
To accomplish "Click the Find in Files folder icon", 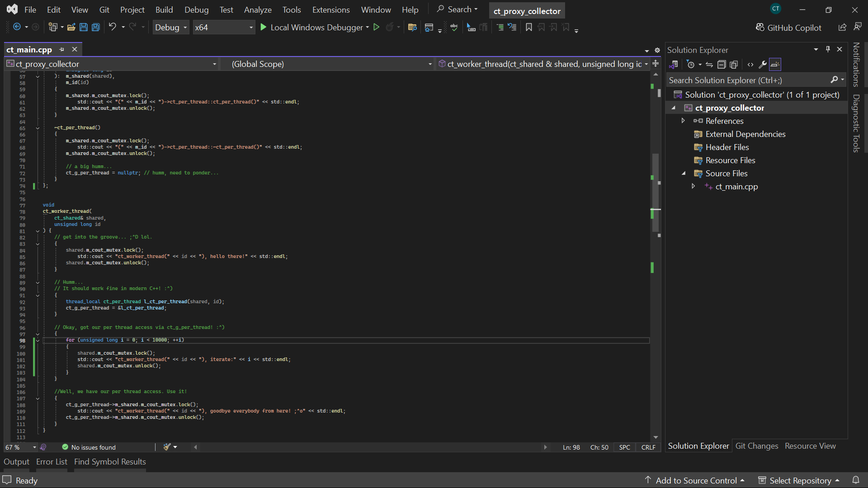I will pyautogui.click(x=412, y=27).
